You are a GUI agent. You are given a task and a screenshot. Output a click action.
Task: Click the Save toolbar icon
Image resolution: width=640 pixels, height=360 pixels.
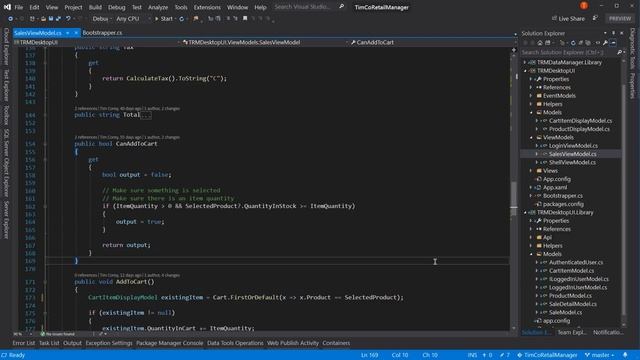[x=51, y=19]
